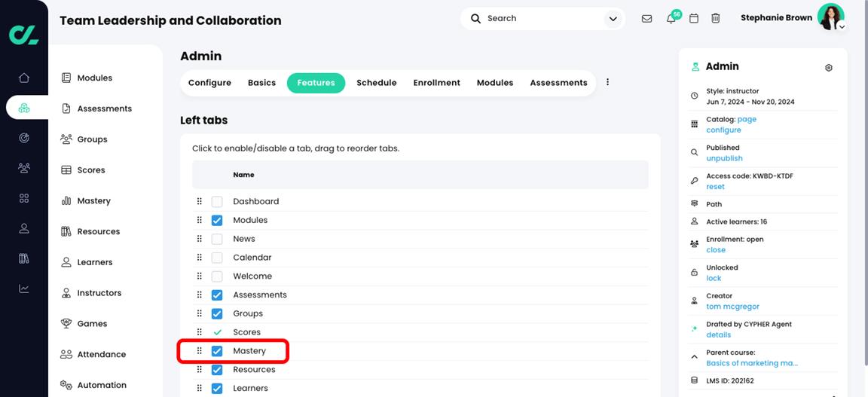
Task: Open Automation in the course left menu
Action: pyautogui.click(x=93, y=386)
